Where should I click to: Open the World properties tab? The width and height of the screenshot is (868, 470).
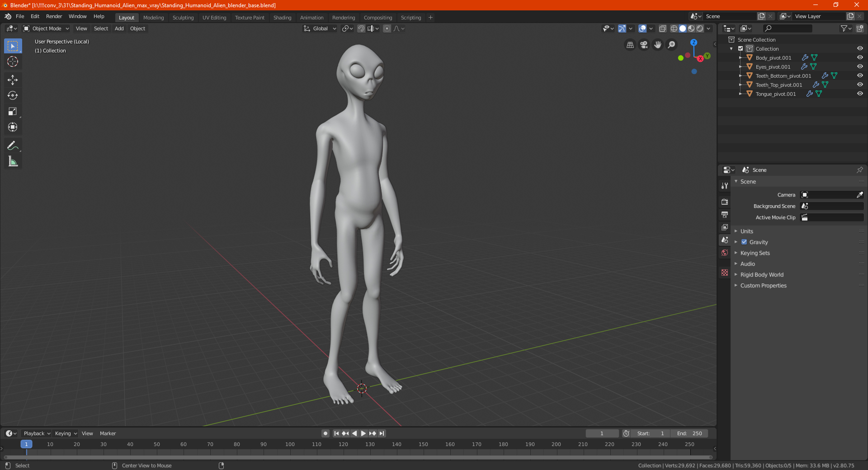click(725, 253)
